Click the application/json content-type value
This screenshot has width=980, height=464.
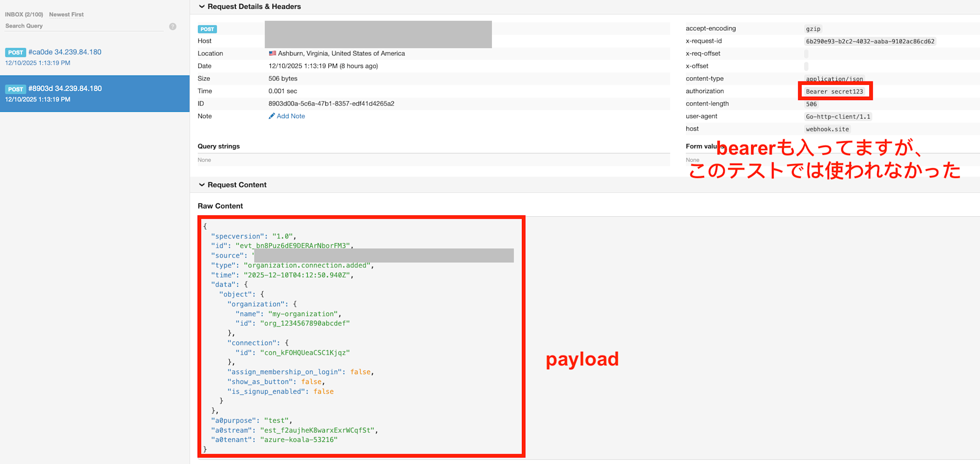[x=834, y=79]
